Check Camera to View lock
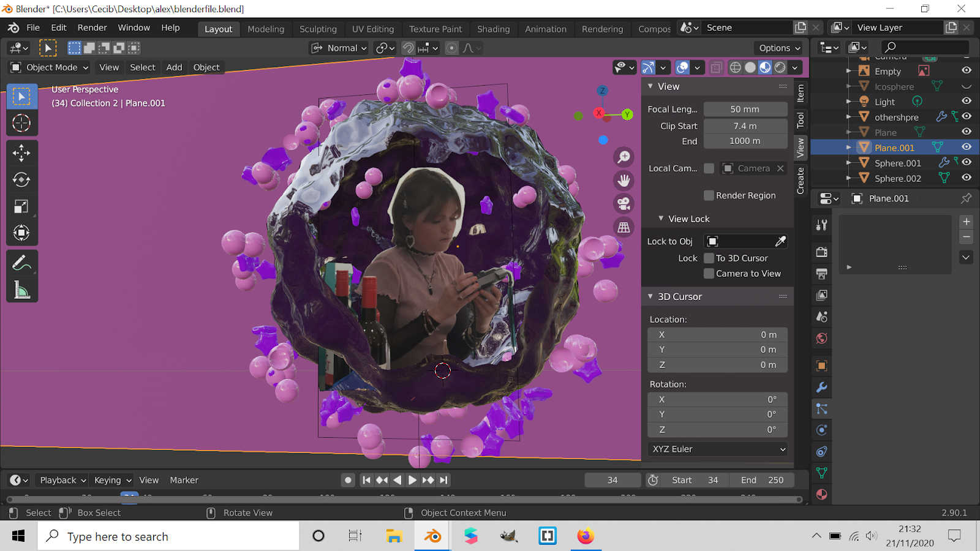 click(709, 274)
